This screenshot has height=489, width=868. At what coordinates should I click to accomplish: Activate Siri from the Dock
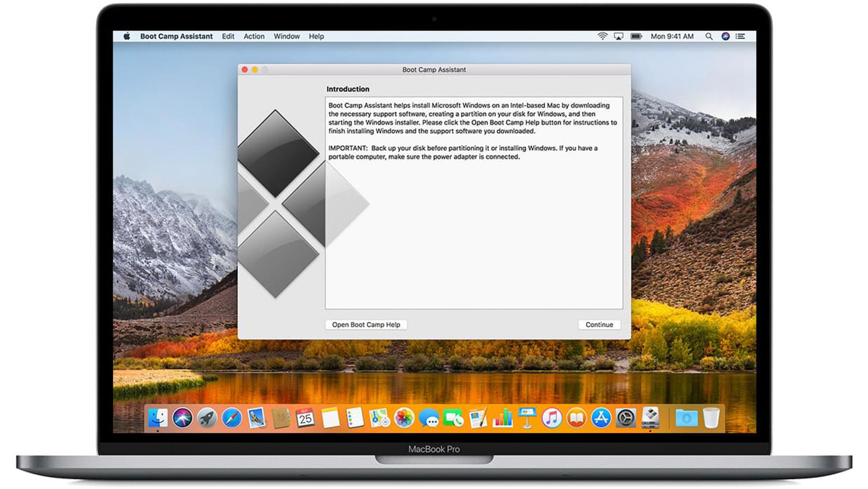182,418
